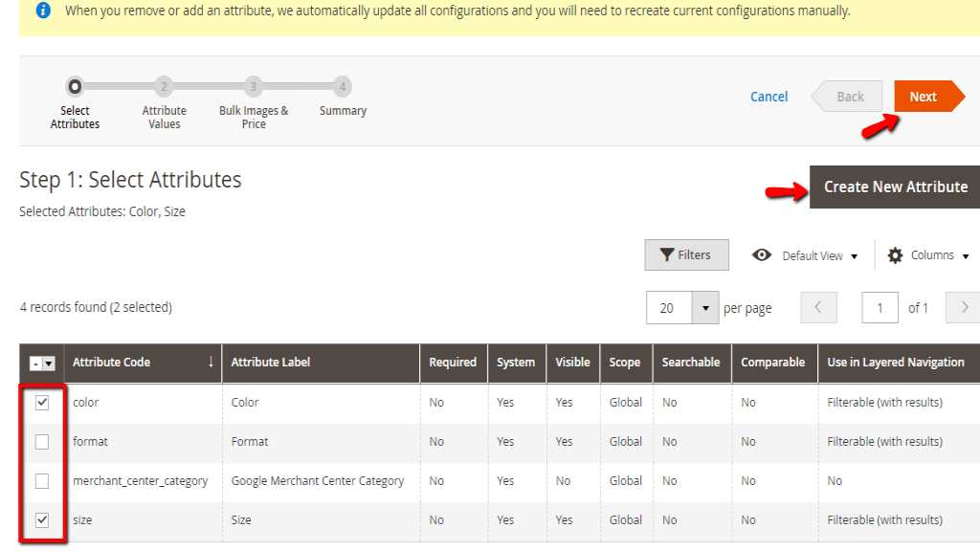Click the step 3 Bulk Images circle

[253, 86]
